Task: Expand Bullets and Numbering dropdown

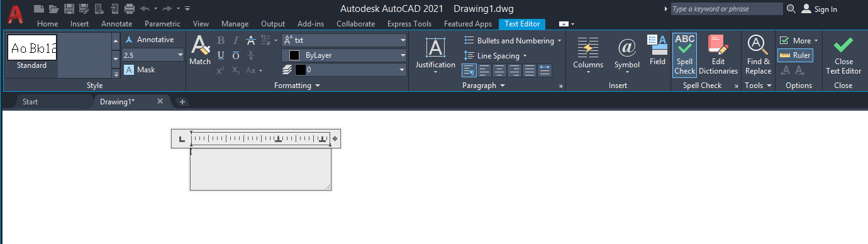Action: click(513, 40)
